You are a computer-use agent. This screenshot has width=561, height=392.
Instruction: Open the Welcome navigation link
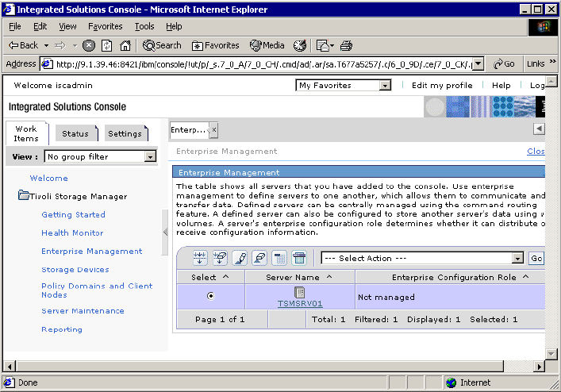click(x=48, y=178)
